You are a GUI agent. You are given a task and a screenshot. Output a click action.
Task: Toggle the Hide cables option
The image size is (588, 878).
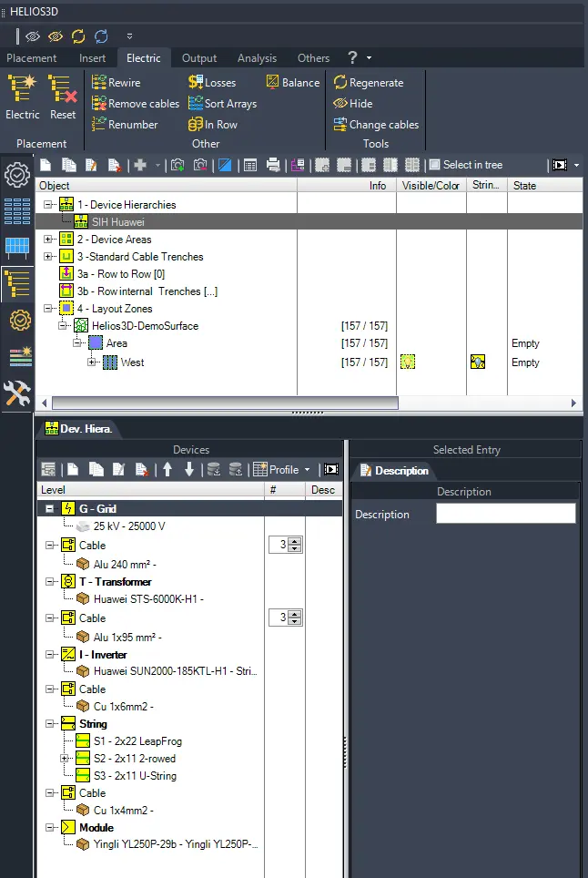(x=353, y=103)
